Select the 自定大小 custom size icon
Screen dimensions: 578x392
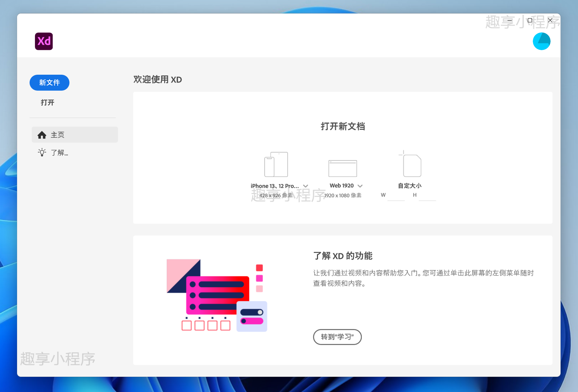click(x=410, y=164)
